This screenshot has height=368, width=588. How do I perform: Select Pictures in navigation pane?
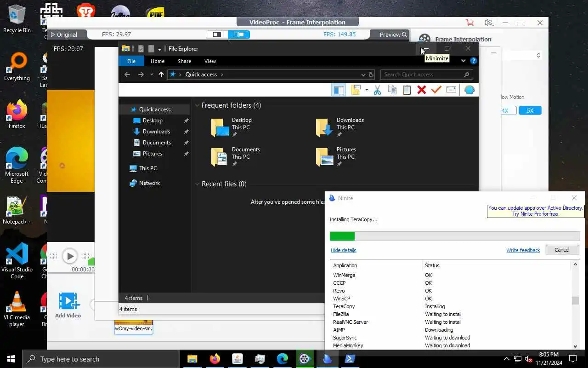click(x=153, y=154)
